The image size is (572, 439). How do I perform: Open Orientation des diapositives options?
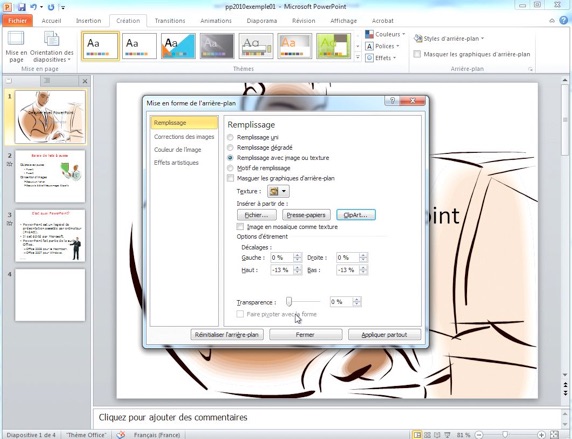pos(51,47)
